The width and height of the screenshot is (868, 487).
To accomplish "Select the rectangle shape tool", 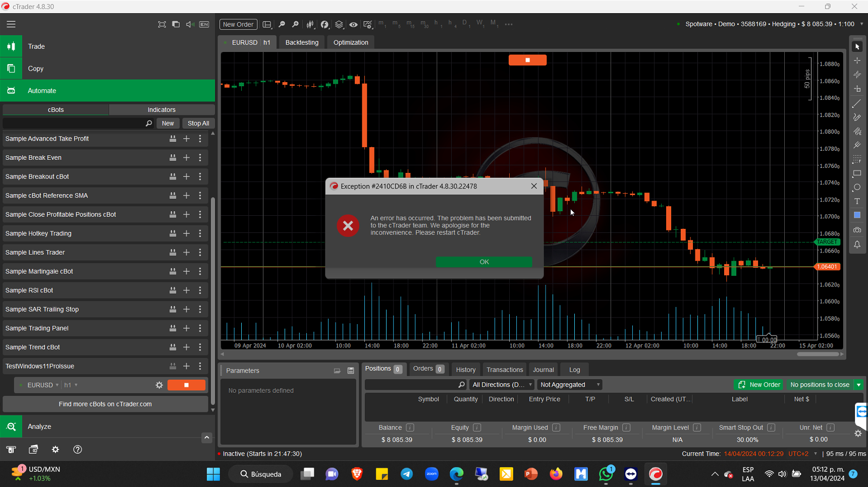I will point(857,173).
